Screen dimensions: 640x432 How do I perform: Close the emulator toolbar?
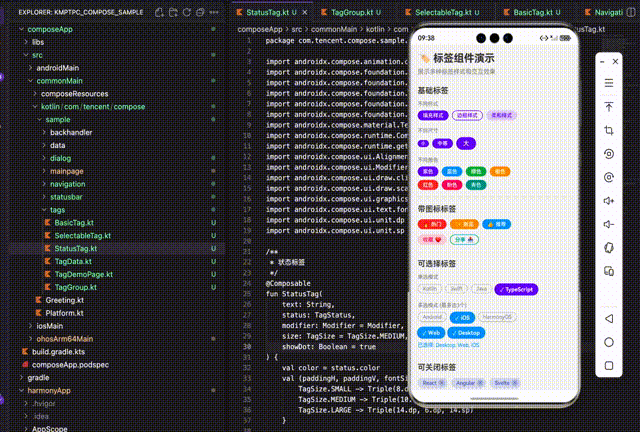pyautogui.click(x=615, y=62)
